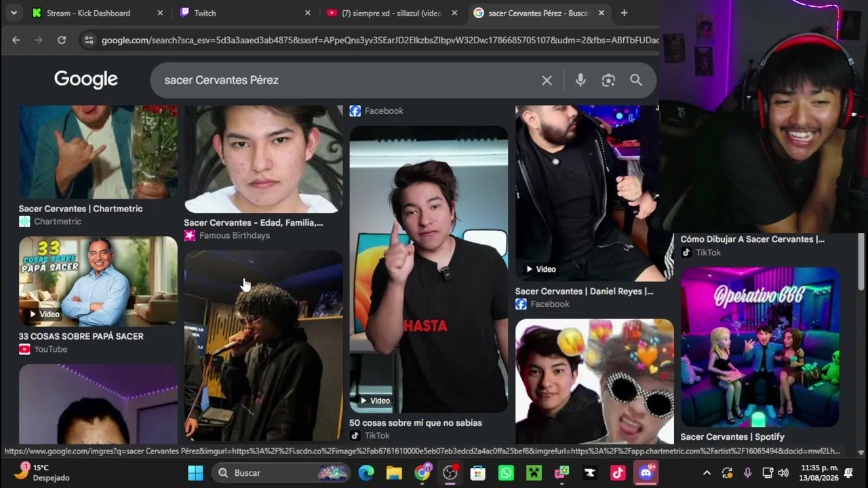Close the Stream - Kick Dashboard tab
The image size is (868, 488).
160,13
